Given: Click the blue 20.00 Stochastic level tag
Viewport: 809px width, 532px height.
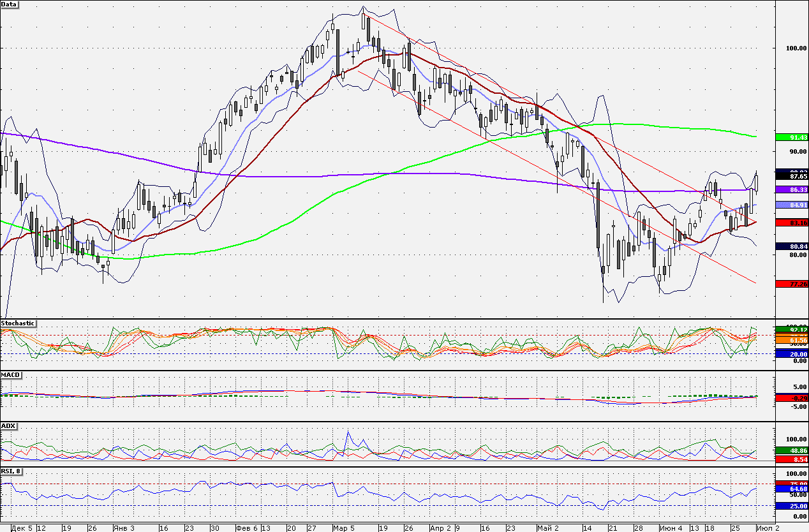Looking at the screenshot, I should (791, 353).
